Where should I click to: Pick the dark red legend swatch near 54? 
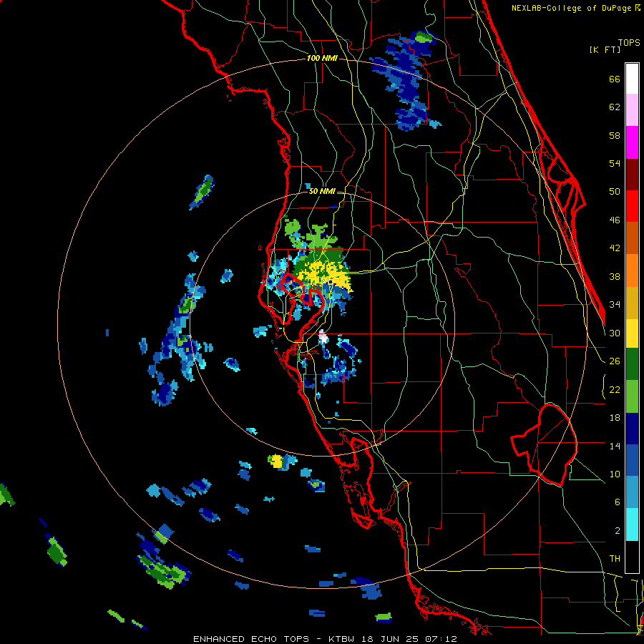click(632, 174)
